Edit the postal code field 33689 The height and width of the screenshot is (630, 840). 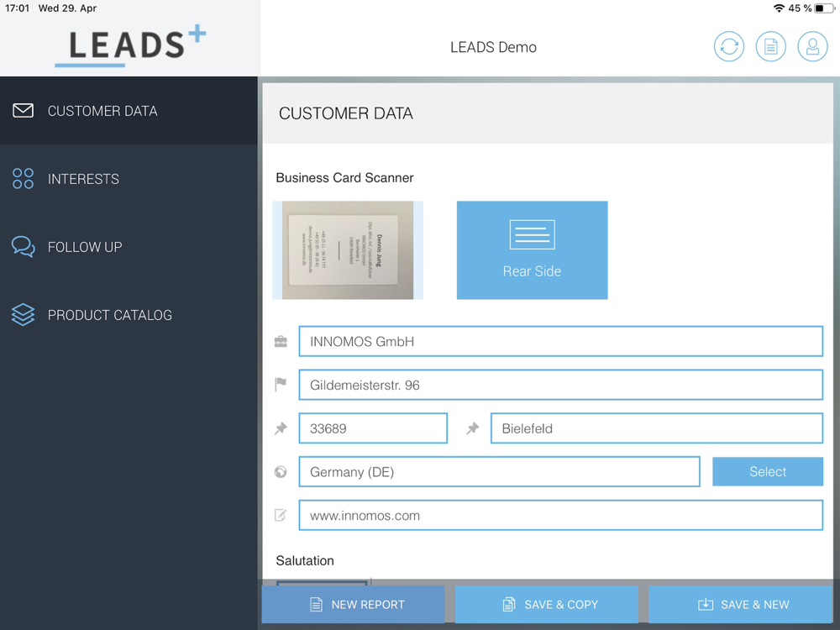(373, 428)
